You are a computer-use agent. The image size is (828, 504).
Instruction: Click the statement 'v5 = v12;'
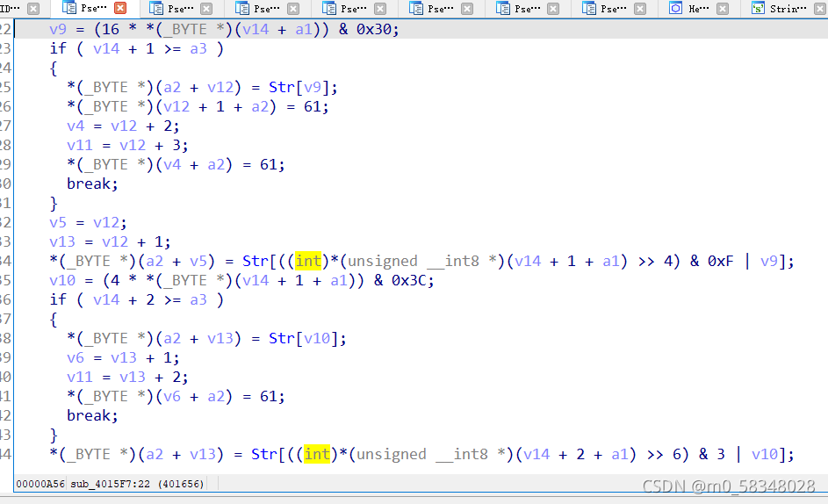pos(88,222)
